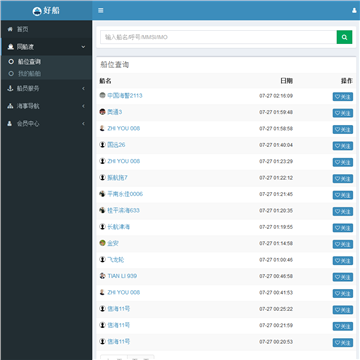The height and width of the screenshot is (360, 360).
Task: Expand the 船员服务 sidebar section
Action: click(x=46, y=88)
